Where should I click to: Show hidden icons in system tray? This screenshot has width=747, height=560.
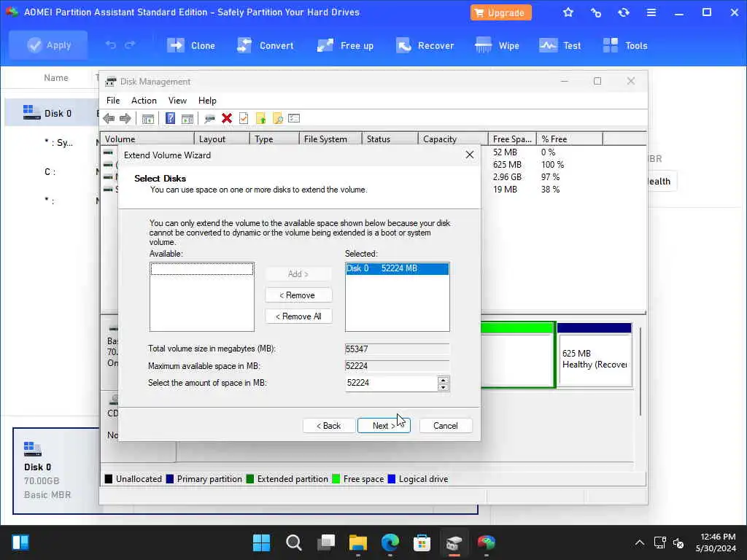tap(639, 542)
